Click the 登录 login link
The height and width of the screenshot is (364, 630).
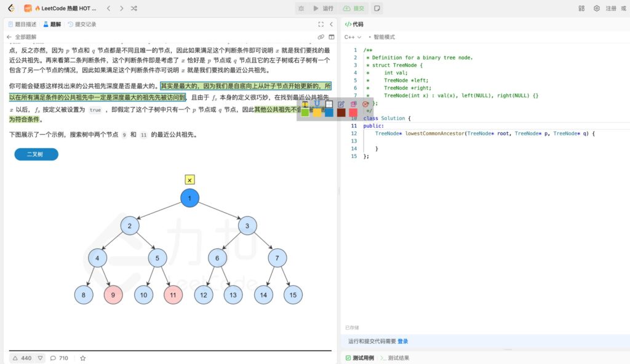(x=402, y=341)
